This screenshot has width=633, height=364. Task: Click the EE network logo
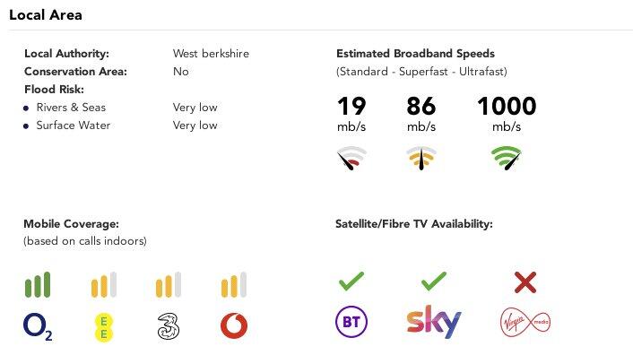pyautogui.click(x=103, y=325)
